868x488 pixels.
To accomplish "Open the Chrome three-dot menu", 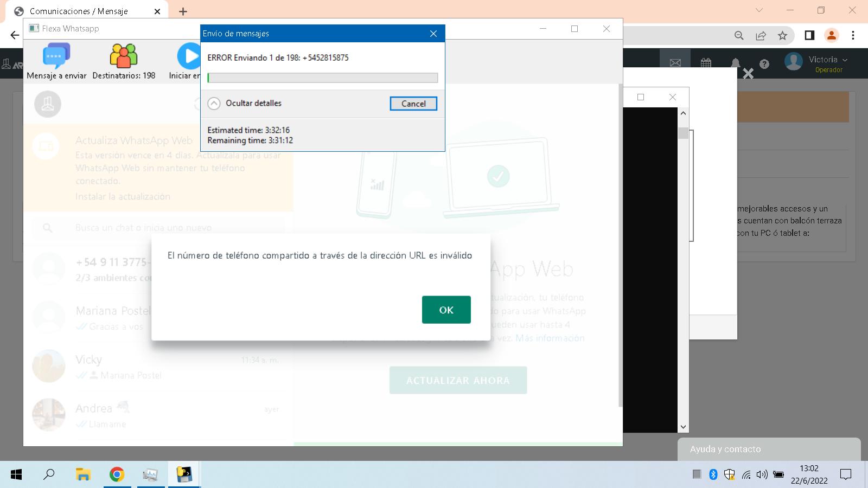I will [x=853, y=35].
